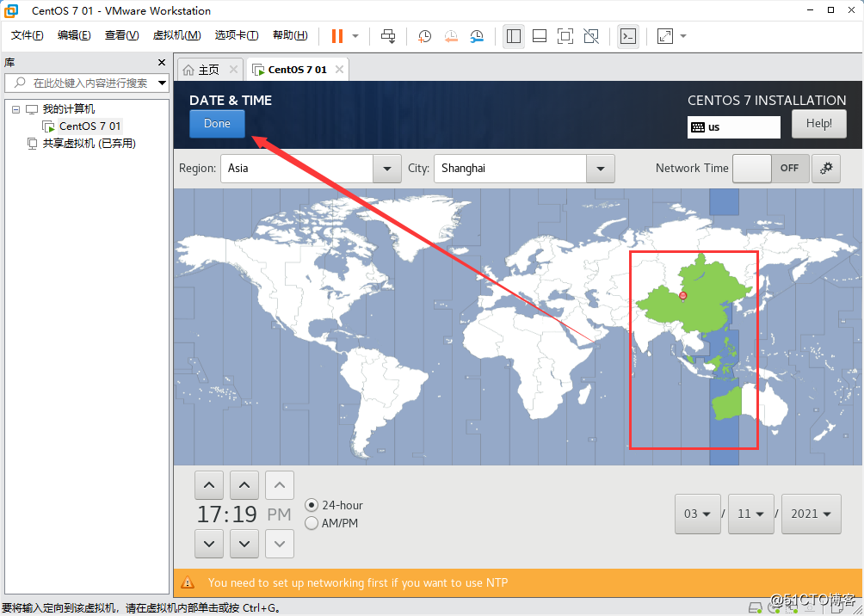This screenshot has height=616, width=864.
Task: Click the Unity mode icon
Action: pos(591,36)
